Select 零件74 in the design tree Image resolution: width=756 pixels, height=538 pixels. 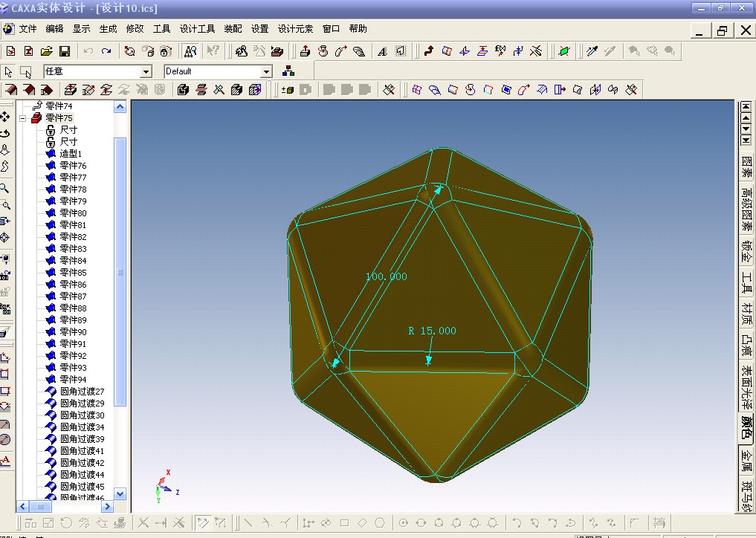click(59, 106)
